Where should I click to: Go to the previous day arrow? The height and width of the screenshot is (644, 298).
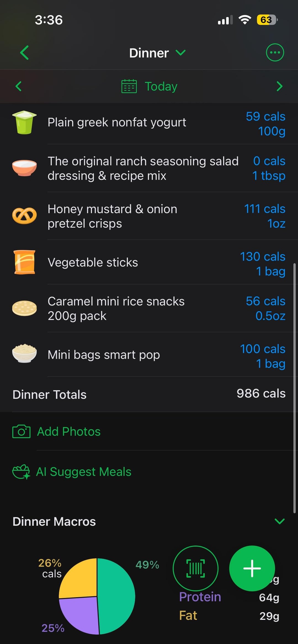click(18, 86)
